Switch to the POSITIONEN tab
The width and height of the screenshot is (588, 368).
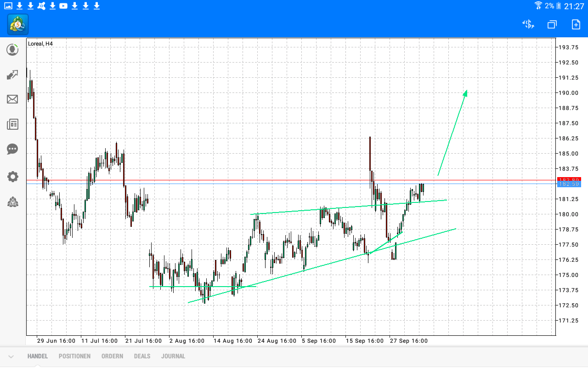pyautogui.click(x=74, y=356)
